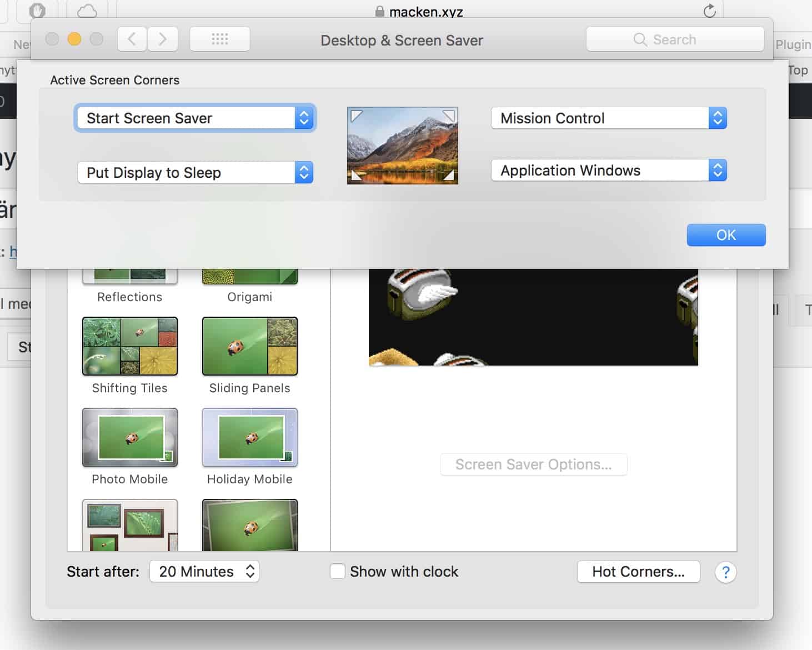Open the Start Screen Saver corner dropdown
Image resolution: width=812 pixels, height=650 pixels.
(195, 118)
